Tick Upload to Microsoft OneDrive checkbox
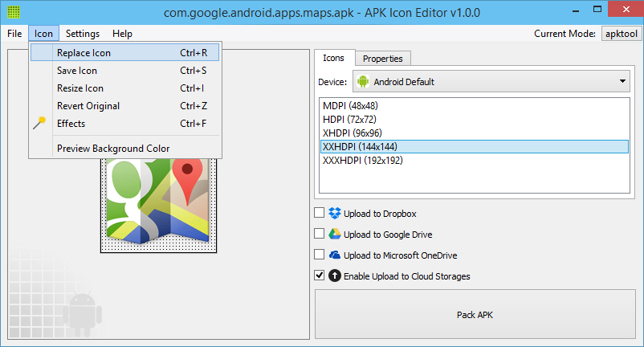Screen dimensions: 644x347 click(320, 255)
